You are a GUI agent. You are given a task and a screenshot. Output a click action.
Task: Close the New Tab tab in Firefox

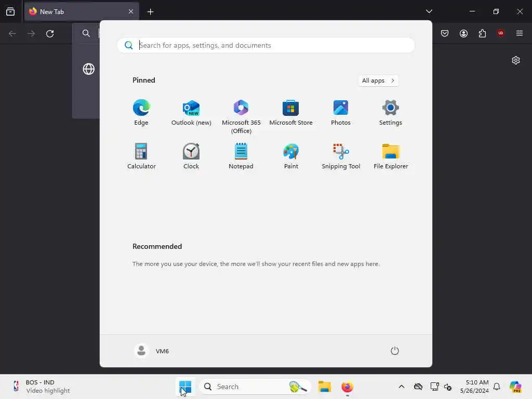coord(130,11)
